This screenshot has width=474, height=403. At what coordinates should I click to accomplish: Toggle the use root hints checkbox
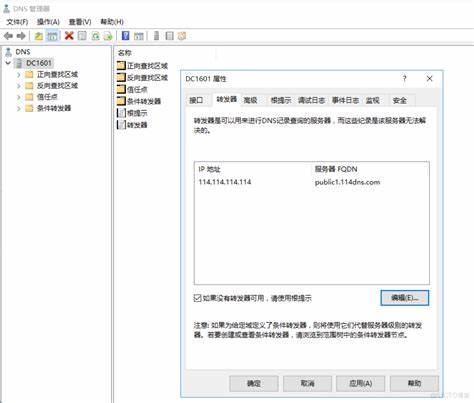pos(197,298)
